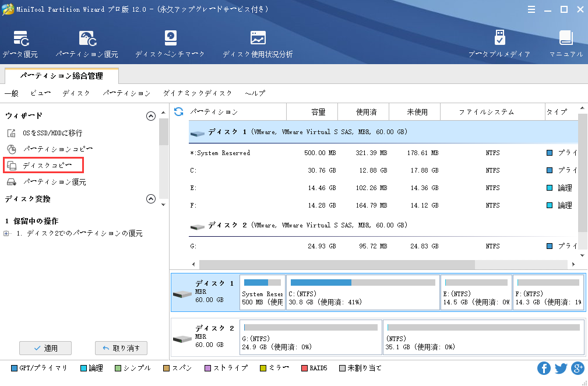588x386 pixels.
Task: Open the ディスク menu
Action: tap(76, 93)
